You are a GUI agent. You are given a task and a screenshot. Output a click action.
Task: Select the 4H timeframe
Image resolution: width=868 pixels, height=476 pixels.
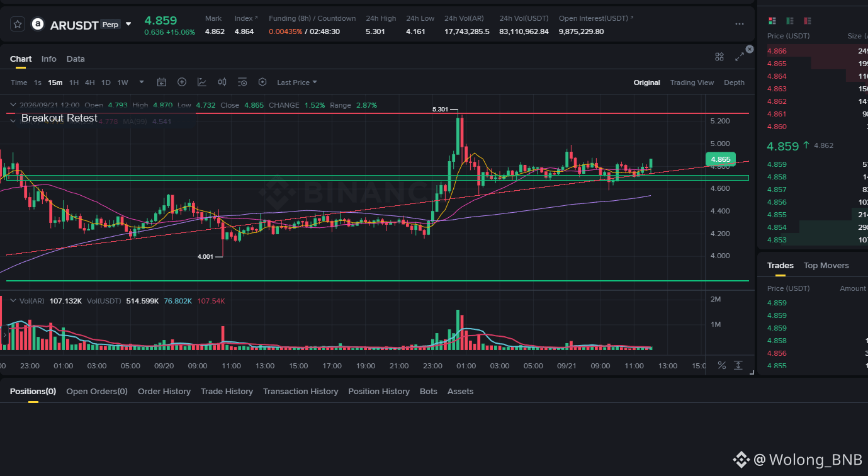(90, 82)
